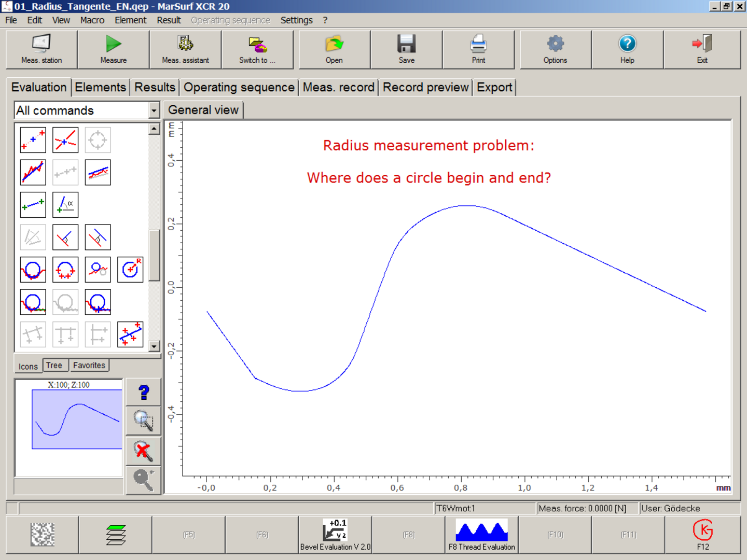Open the All commands dropdown

click(x=154, y=110)
